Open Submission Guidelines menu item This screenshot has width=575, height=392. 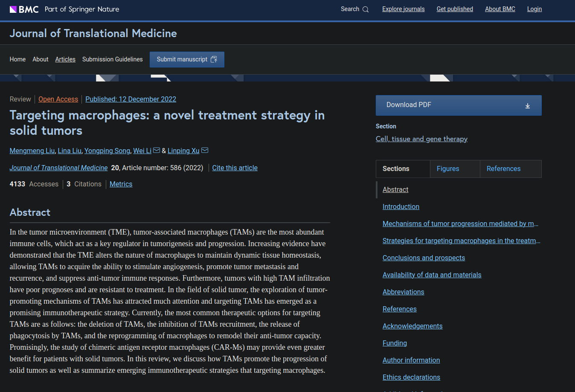click(x=113, y=59)
